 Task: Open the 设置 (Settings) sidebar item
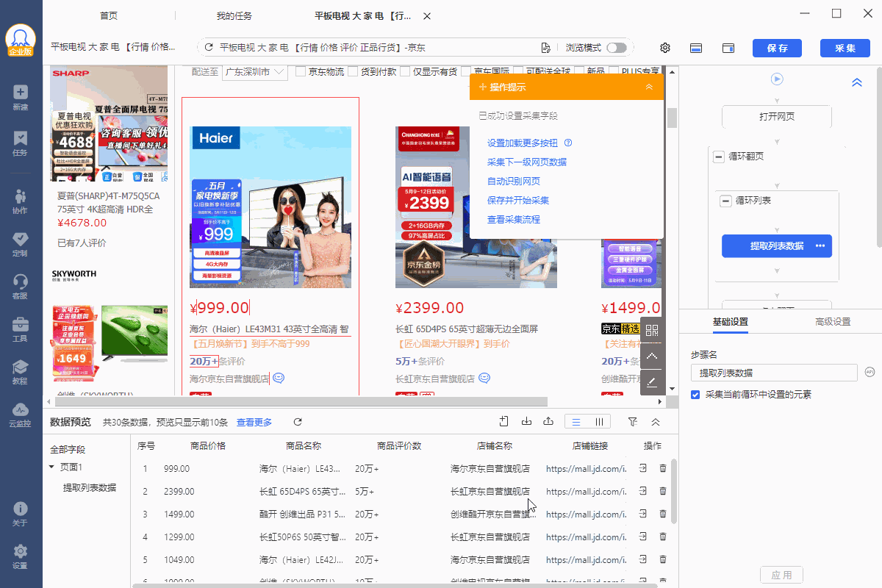(21, 556)
